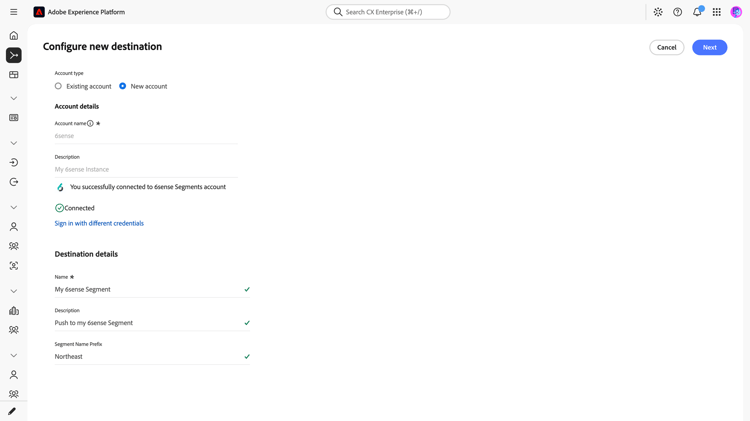Open the icon between the first two sidebar chevrons
Viewport: 750px width, 421px height.
[13, 118]
